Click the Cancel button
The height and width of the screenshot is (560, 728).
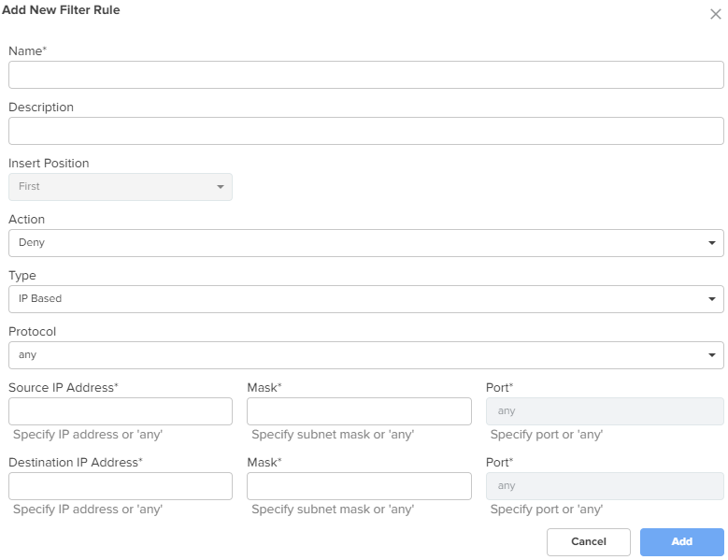click(589, 542)
